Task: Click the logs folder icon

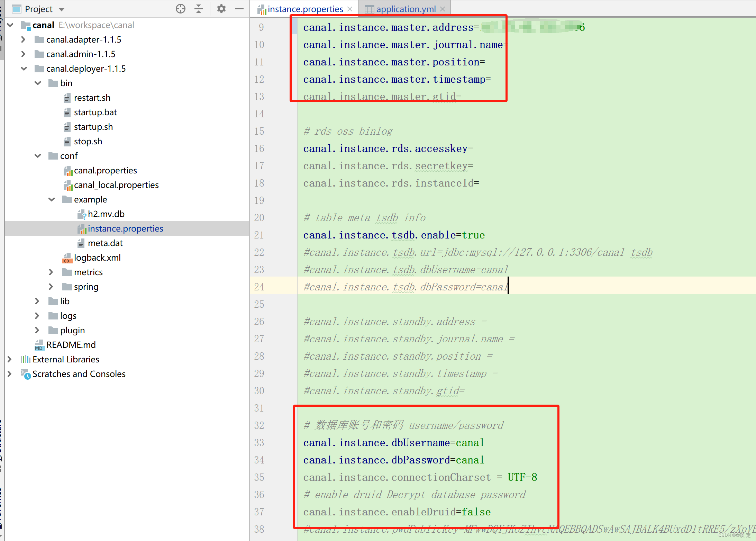Action: coord(53,316)
